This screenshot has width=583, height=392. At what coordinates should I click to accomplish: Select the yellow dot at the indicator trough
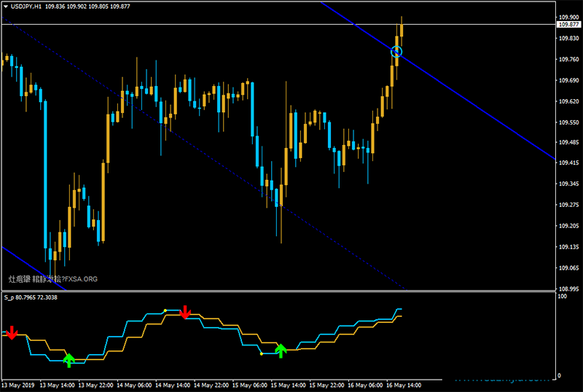point(262,354)
